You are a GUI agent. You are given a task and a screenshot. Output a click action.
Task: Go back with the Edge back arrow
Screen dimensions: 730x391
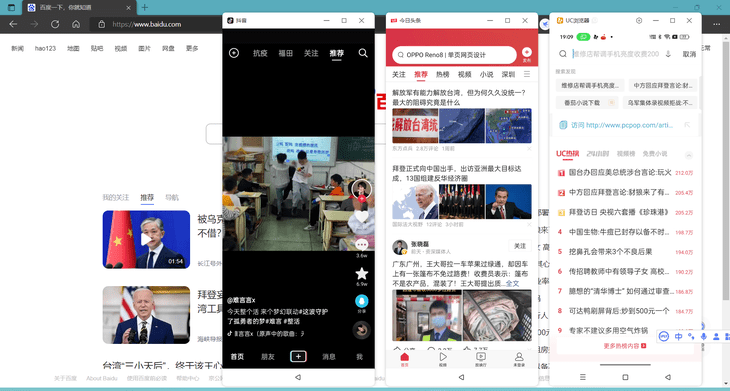point(13,24)
